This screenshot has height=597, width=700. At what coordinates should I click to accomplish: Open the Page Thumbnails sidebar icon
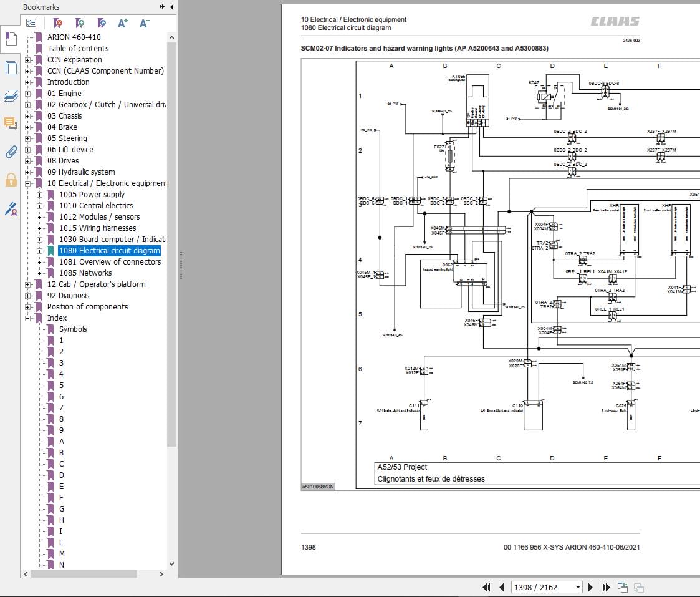pos(11,68)
